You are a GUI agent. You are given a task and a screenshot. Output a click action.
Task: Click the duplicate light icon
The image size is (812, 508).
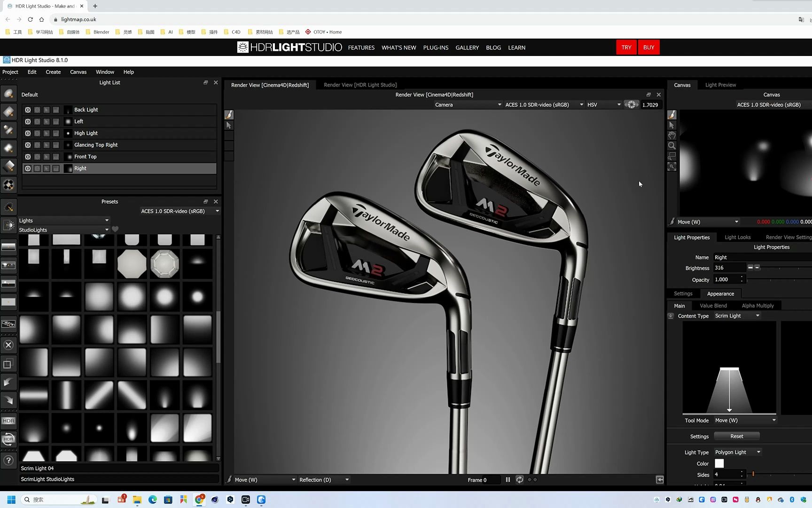point(8,364)
